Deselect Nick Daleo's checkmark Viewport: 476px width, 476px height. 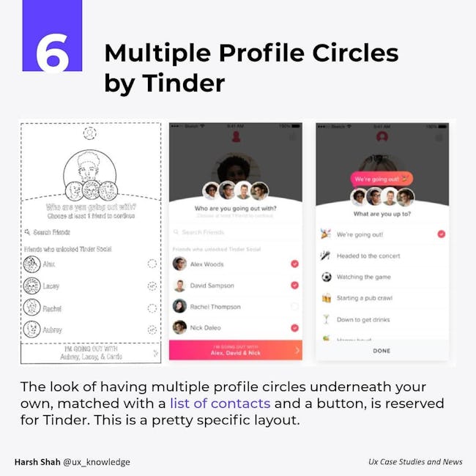click(x=294, y=328)
